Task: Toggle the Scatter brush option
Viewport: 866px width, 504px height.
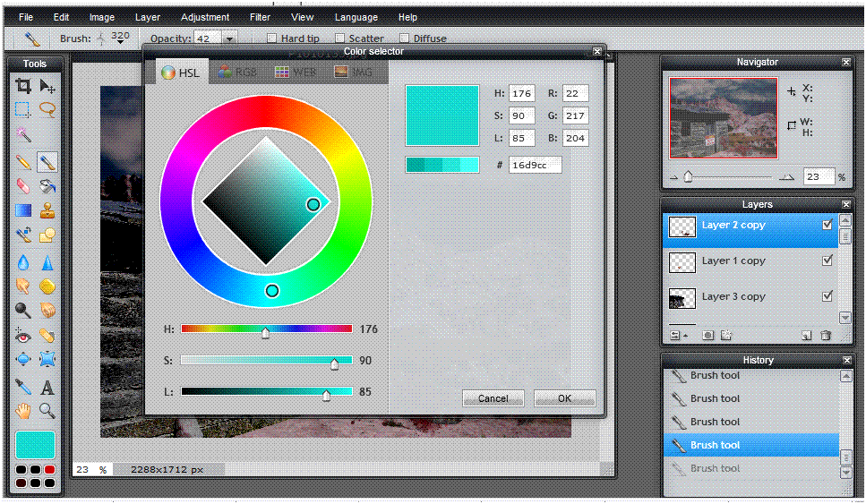Action: tap(339, 38)
